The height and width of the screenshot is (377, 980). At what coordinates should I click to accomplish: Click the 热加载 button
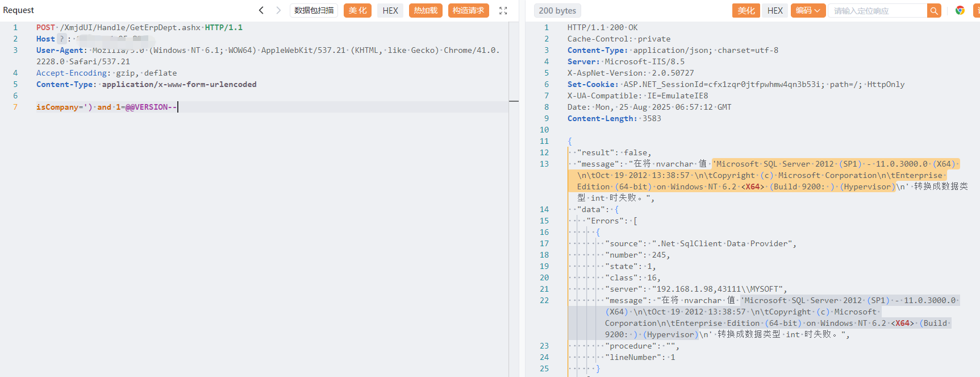(x=426, y=11)
